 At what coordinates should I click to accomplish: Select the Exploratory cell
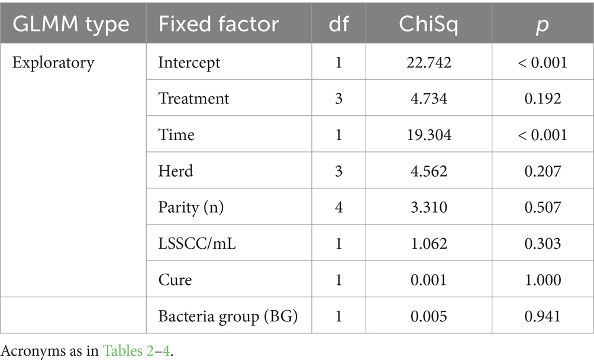53,63
